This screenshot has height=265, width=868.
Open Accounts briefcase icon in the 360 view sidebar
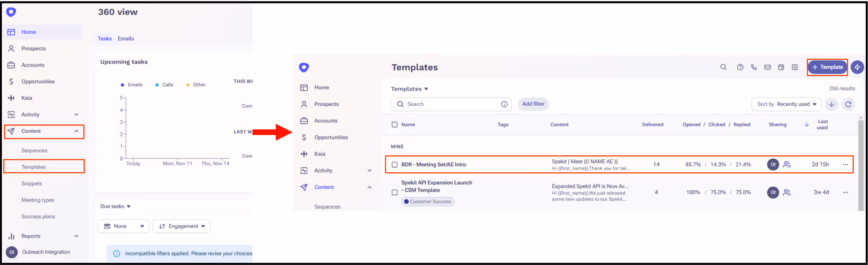11,65
